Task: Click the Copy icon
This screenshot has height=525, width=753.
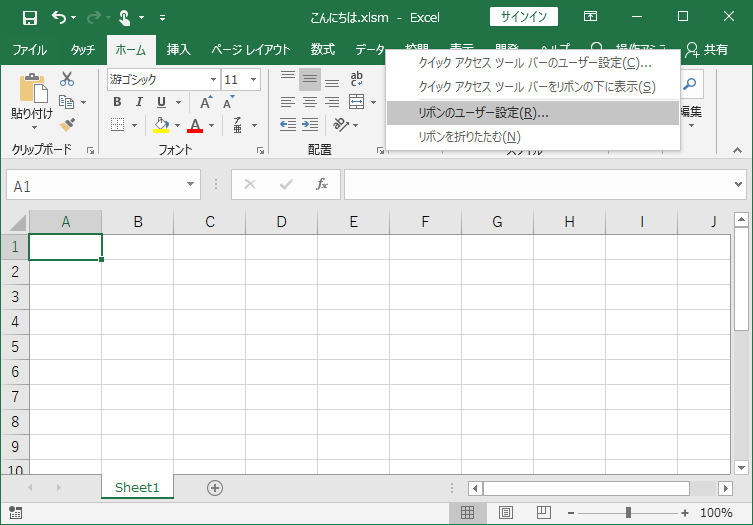Action: (x=66, y=102)
